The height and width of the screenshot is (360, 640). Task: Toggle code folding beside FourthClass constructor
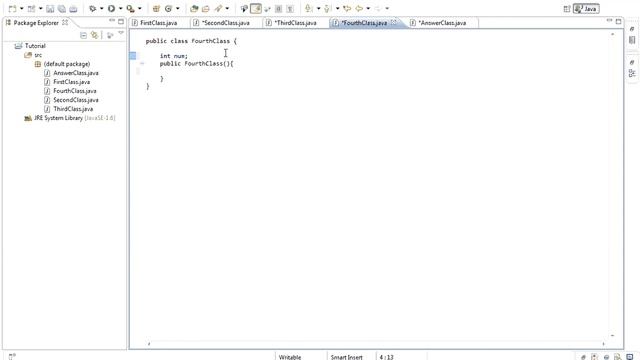[x=142, y=64]
